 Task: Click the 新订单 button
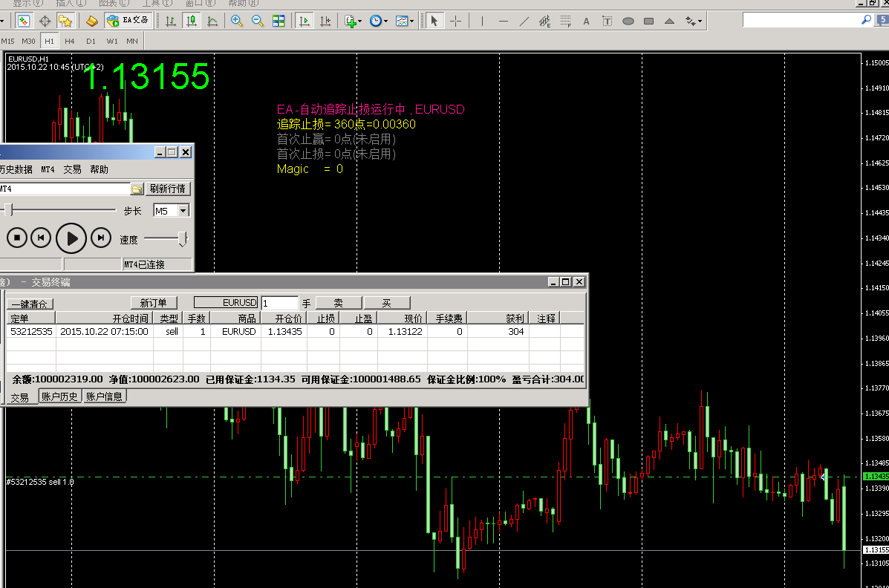[x=154, y=303]
